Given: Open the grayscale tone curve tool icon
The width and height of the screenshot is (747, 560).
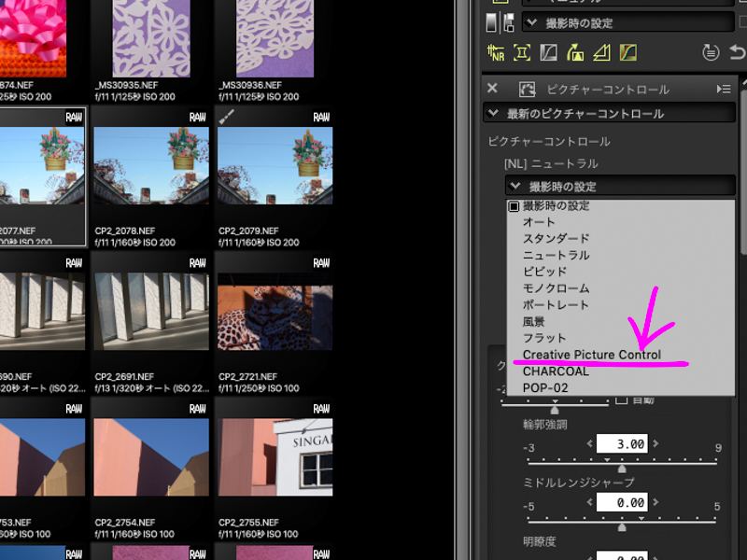Looking at the screenshot, I should (x=549, y=52).
